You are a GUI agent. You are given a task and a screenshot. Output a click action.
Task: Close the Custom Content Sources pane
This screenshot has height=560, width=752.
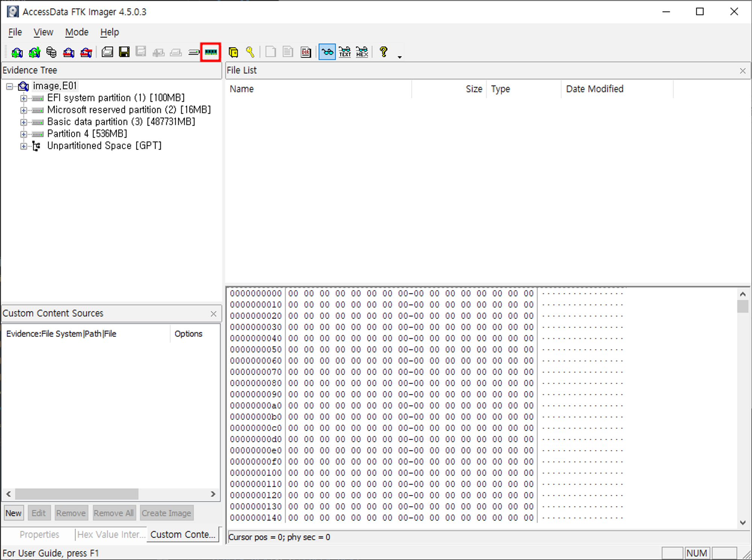point(214,314)
